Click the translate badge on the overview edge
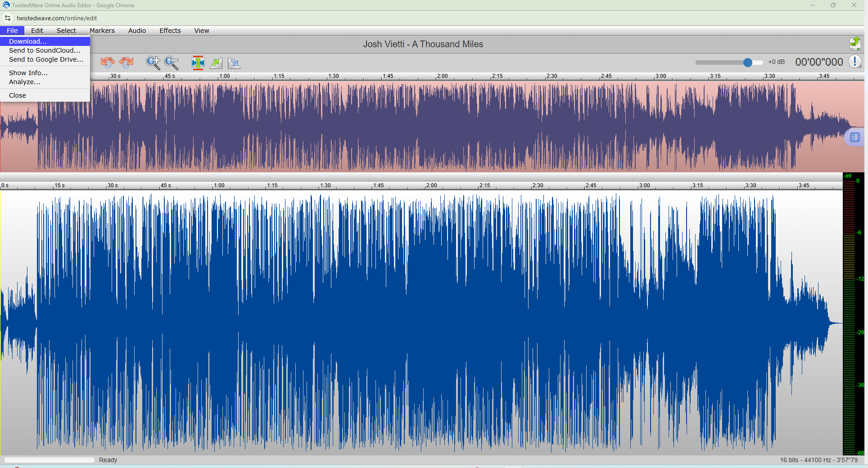The image size is (868, 468). pyautogui.click(x=855, y=137)
